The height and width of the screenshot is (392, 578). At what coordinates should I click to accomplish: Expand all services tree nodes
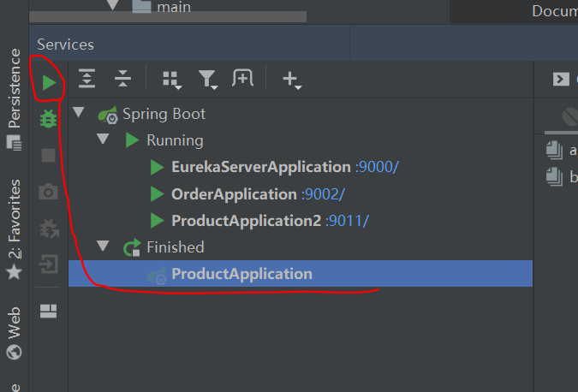[x=87, y=79]
